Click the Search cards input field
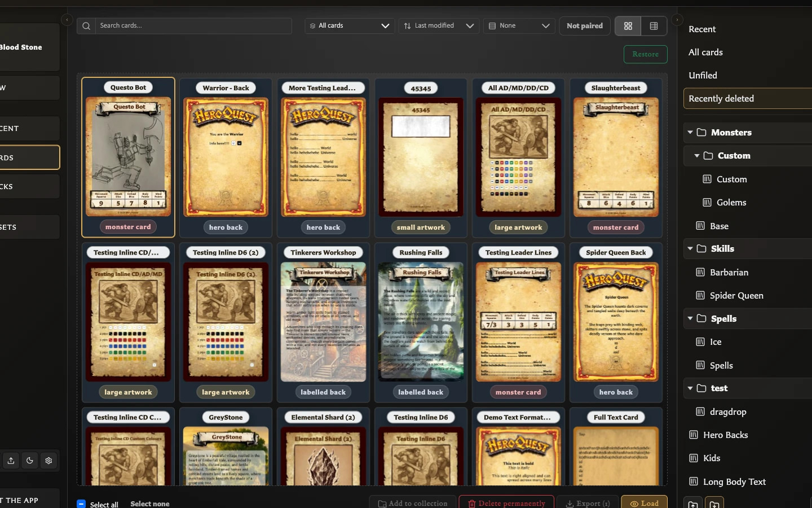Image resolution: width=812 pixels, height=508 pixels. (193, 26)
